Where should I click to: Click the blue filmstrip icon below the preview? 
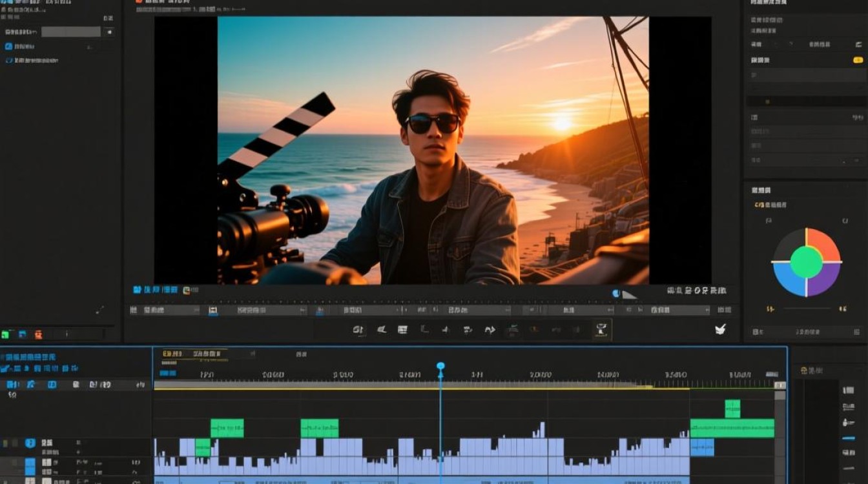coord(137,290)
